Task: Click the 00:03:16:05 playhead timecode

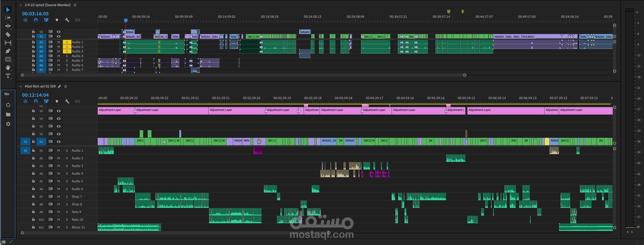Action: click(x=35, y=14)
